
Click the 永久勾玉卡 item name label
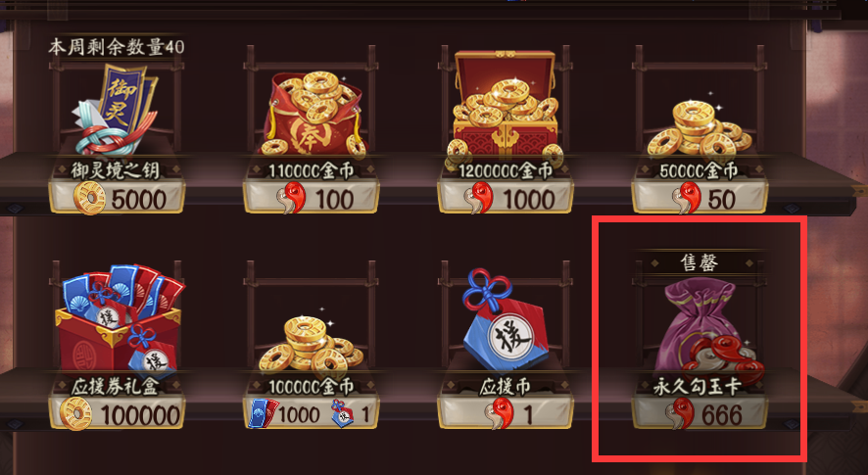coord(698,387)
